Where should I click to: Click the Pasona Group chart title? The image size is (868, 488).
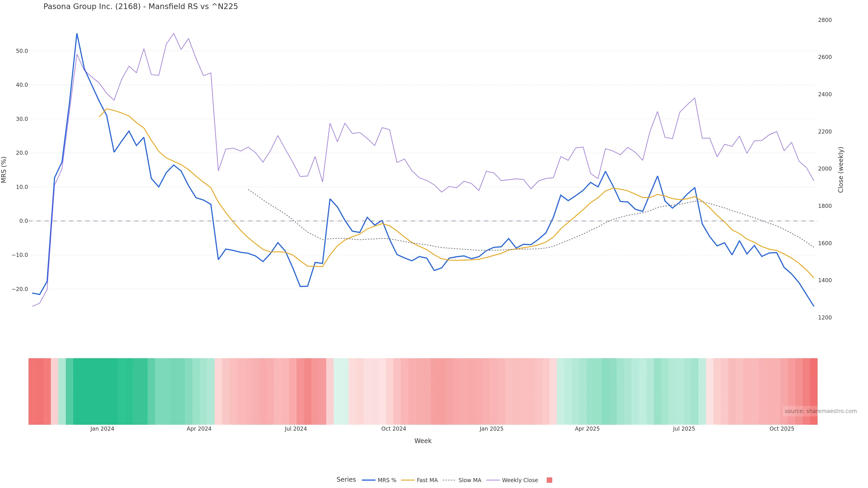(141, 6)
